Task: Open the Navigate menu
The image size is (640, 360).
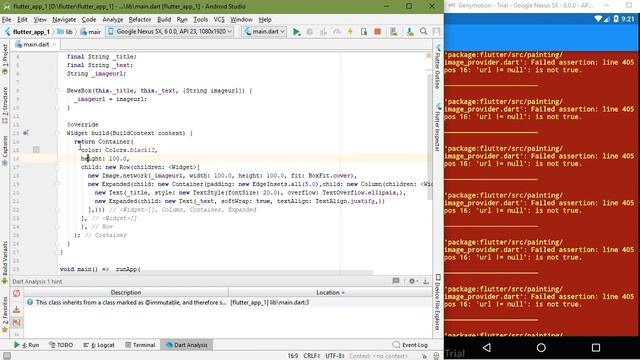Action: [x=64, y=20]
